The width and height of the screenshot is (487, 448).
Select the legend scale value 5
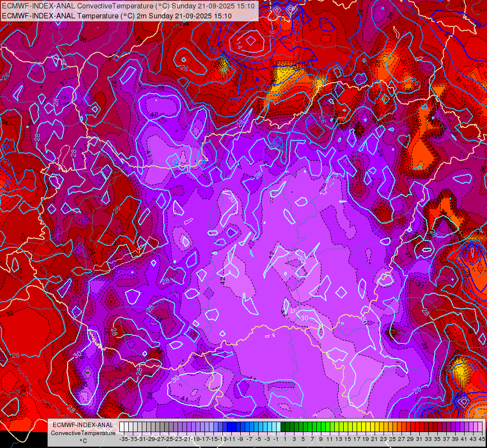coord(303,440)
